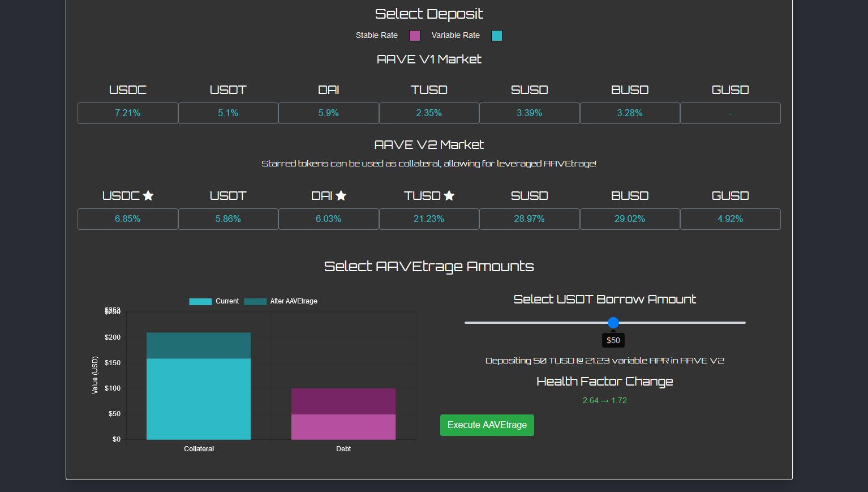Select SUSD 28.97% rate in AAVE V2
868x492 pixels.
click(530, 219)
